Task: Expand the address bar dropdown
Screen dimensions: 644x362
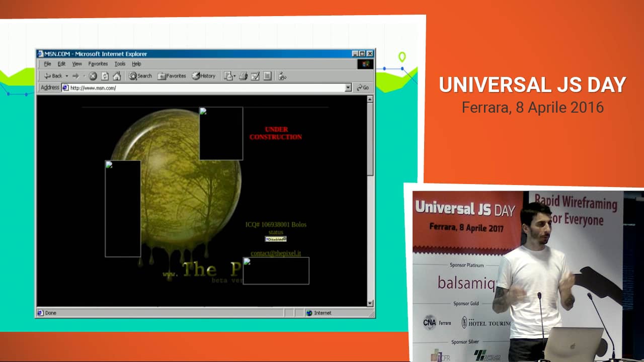Action: [x=348, y=87]
